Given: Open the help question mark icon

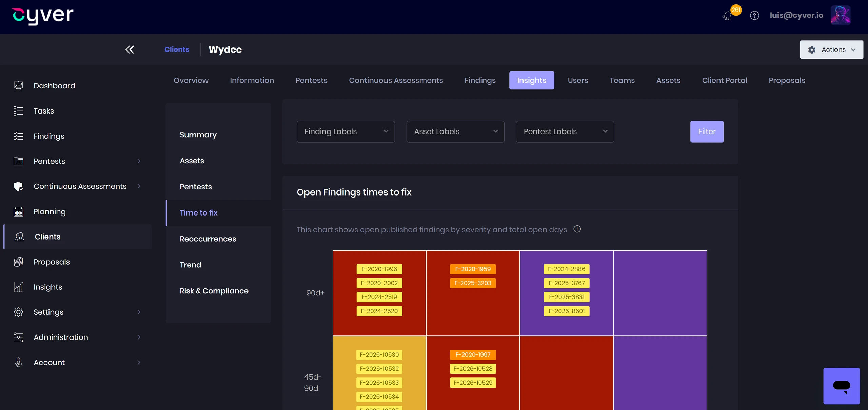Looking at the screenshot, I should (754, 16).
